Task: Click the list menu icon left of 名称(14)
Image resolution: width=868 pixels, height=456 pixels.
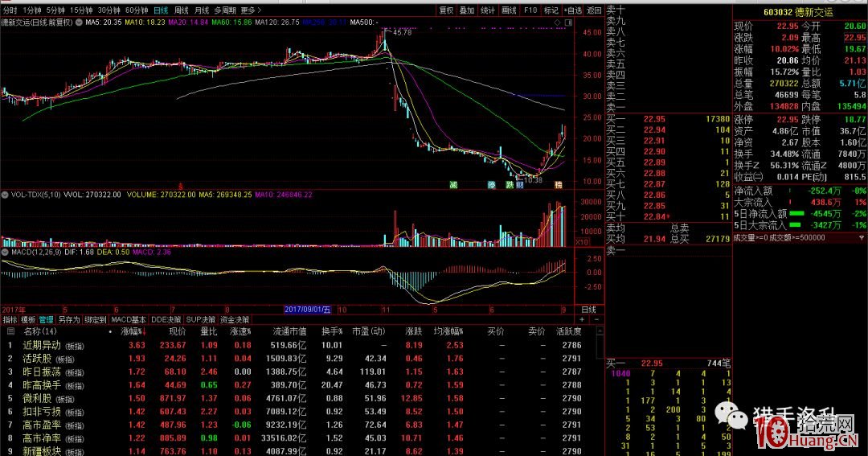Action: click(x=10, y=331)
